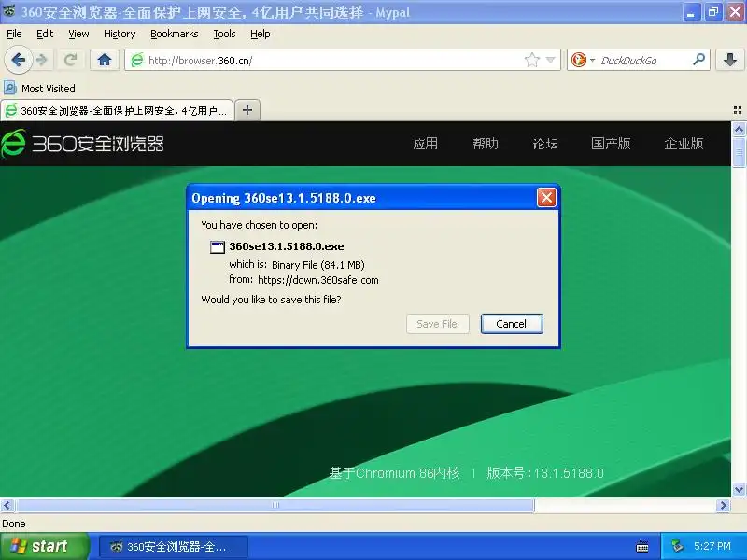Viewport: 747px width, 560px height.
Task: Select the 360安全浏览器 tab
Action: click(x=117, y=110)
